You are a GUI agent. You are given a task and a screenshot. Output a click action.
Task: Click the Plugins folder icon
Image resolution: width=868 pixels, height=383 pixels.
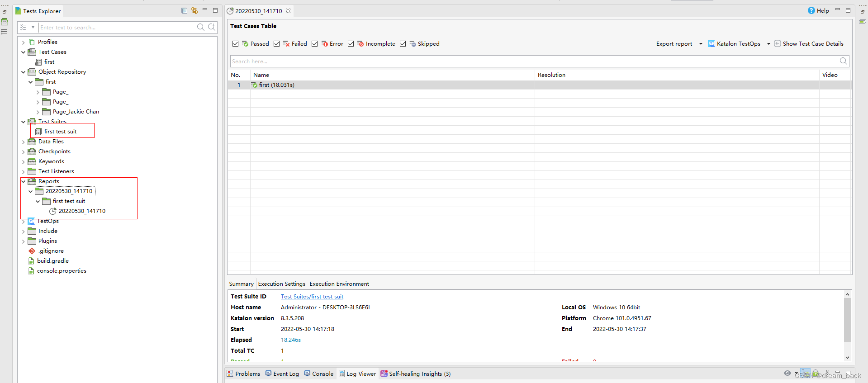(32, 241)
